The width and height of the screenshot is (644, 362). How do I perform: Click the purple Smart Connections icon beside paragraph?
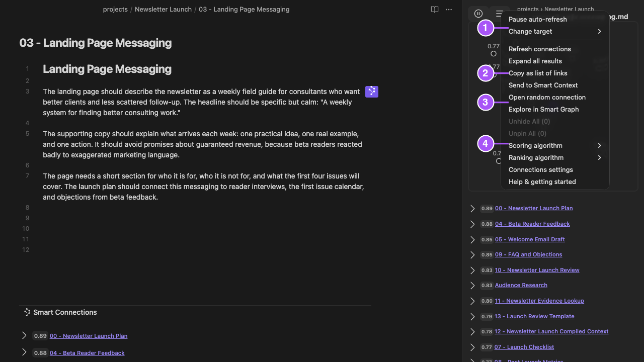pos(372,92)
